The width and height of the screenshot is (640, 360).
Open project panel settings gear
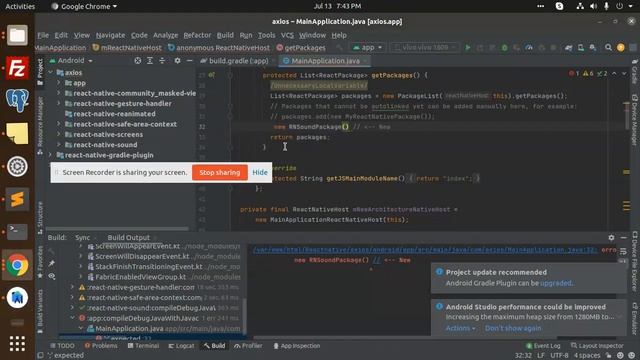point(177,60)
